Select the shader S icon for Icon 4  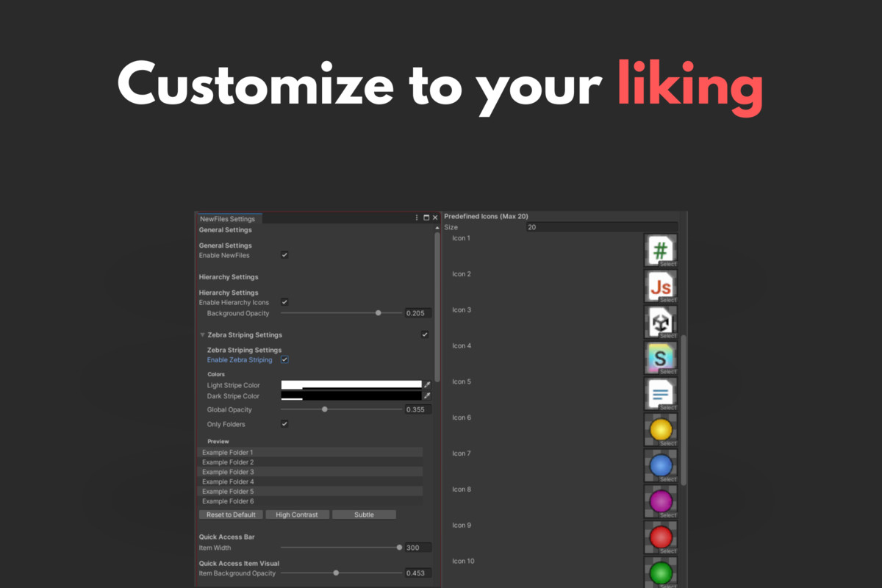pos(661,359)
